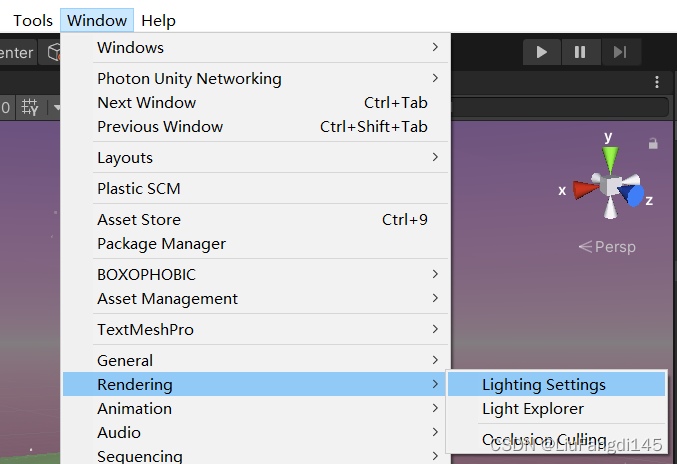Advance one frame with the Step button
The width and height of the screenshot is (677, 464).
pos(620,52)
